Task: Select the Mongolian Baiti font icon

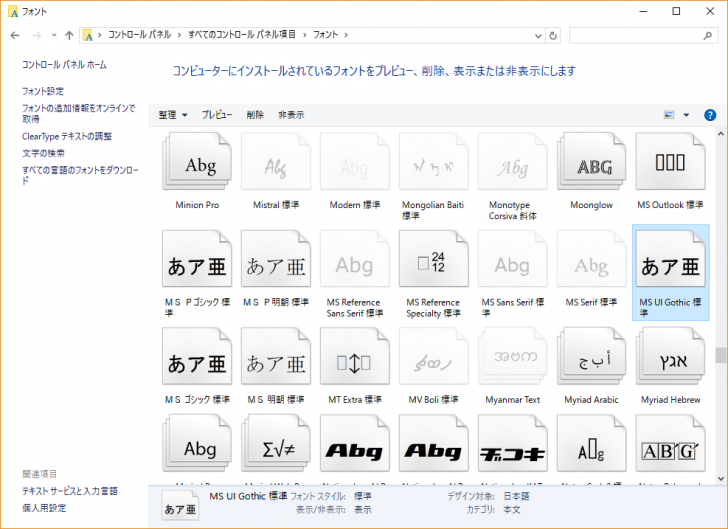Action: click(x=434, y=161)
